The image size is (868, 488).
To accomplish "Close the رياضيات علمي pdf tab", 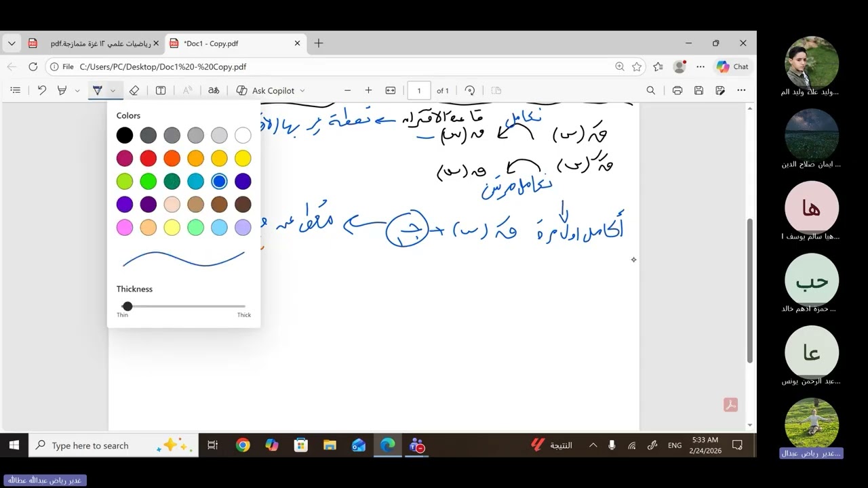I will coord(156,43).
